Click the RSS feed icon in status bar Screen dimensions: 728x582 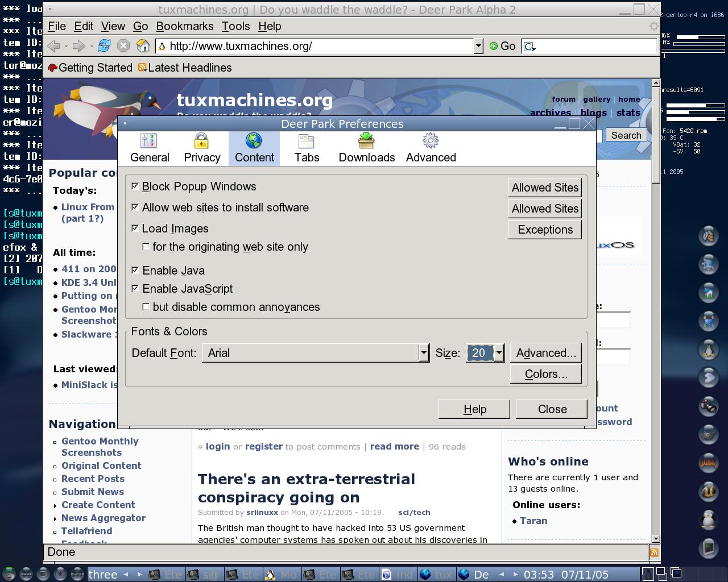pos(654,552)
